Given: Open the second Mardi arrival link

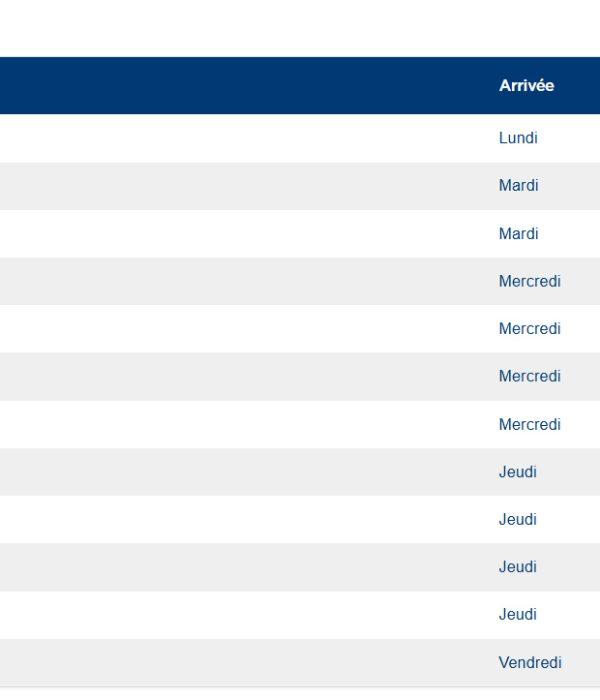Looking at the screenshot, I should [x=518, y=234].
